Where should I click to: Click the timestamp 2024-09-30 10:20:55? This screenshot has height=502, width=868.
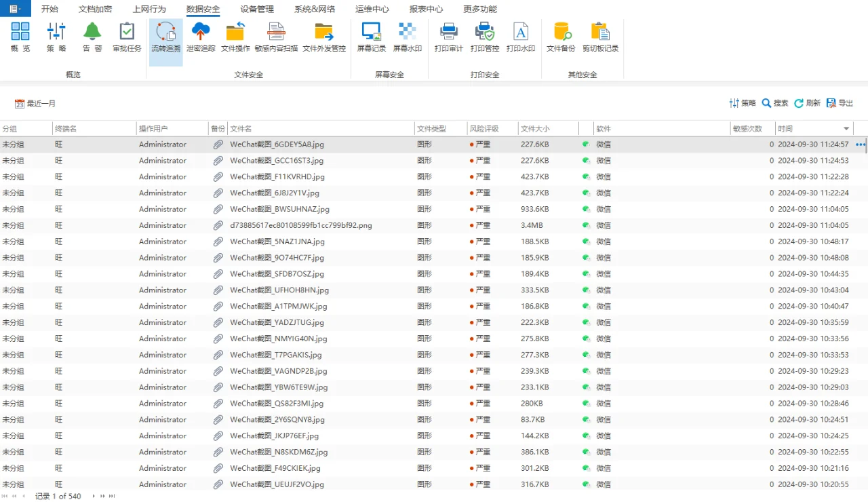click(x=813, y=484)
